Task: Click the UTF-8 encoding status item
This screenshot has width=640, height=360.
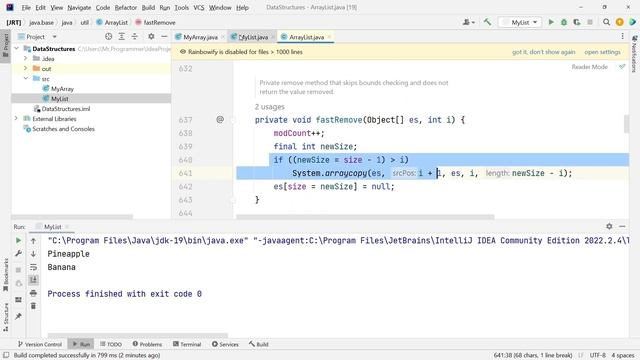Action: coord(598,355)
